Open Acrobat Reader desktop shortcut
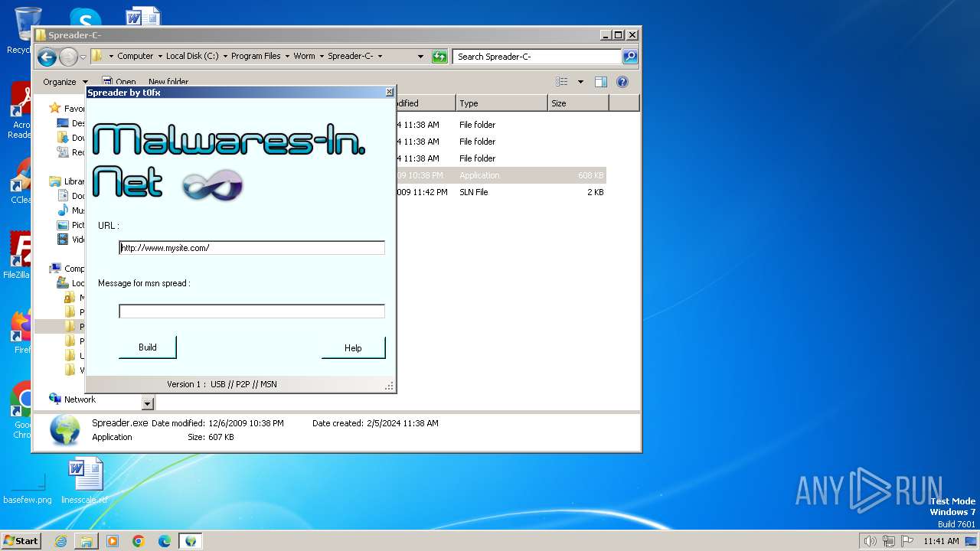 tap(20, 111)
